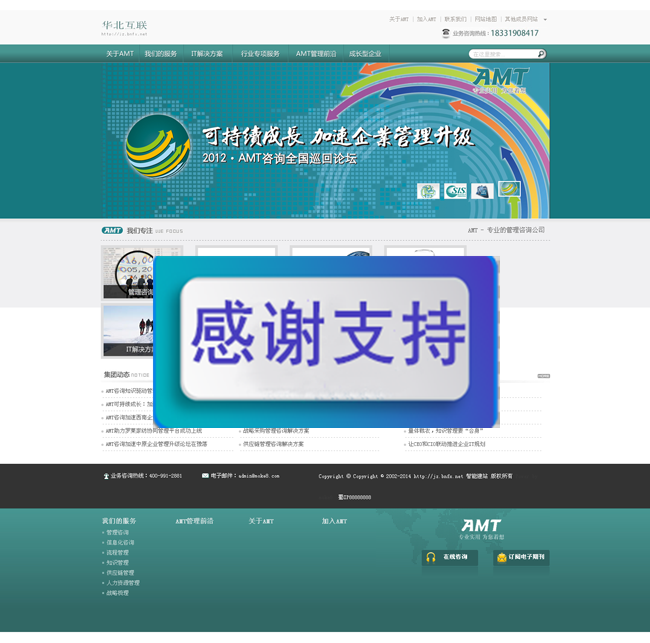
Task: Click the 我们专注 section heading
Action: (x=140, y=231)
